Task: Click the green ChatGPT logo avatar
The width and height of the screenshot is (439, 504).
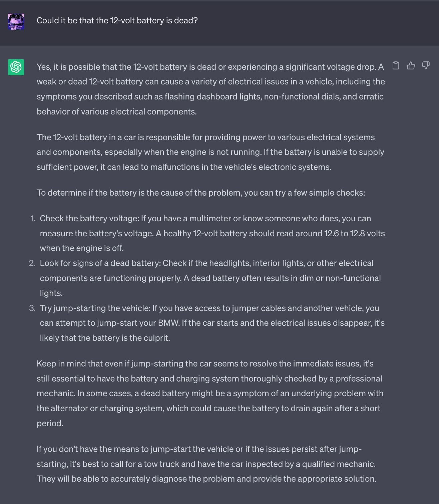Action: (16, 67)
